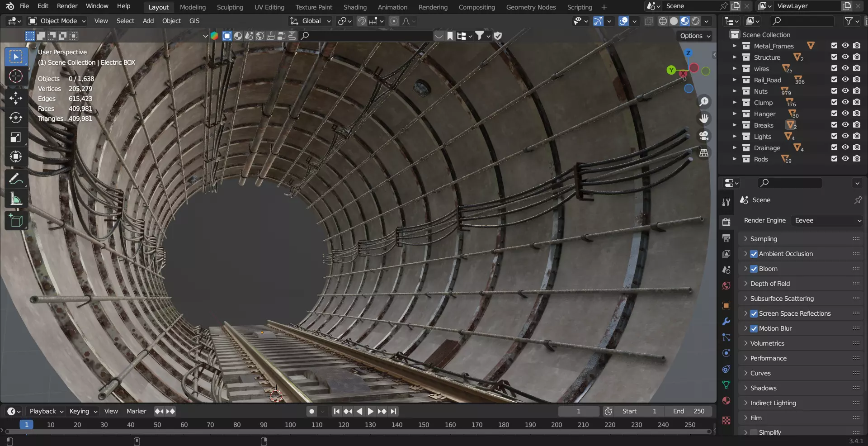868x446 pixels.
Task: Click the Start frame field
Action: pyautogui.click(x=639, y=411)
